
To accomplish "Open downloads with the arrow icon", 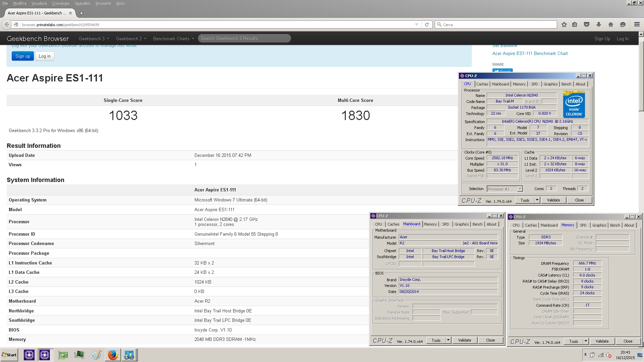I will (x=599, y=24).
